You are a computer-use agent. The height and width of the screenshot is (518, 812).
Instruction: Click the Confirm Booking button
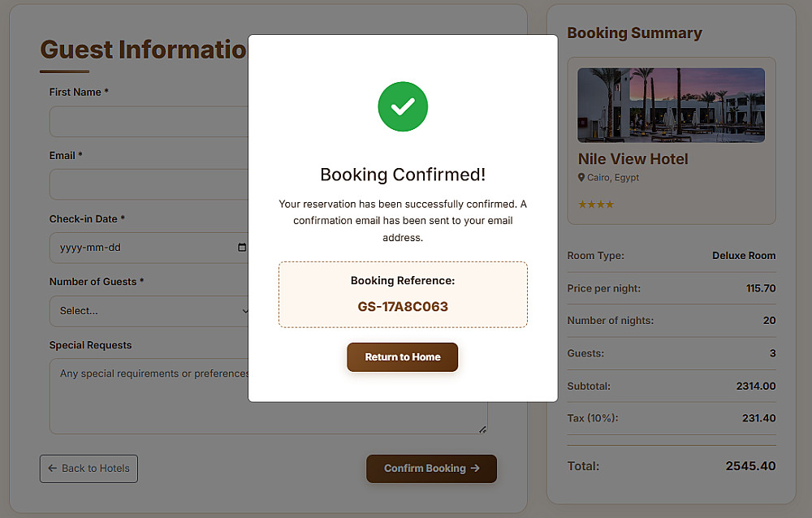[x=431, y=468]
